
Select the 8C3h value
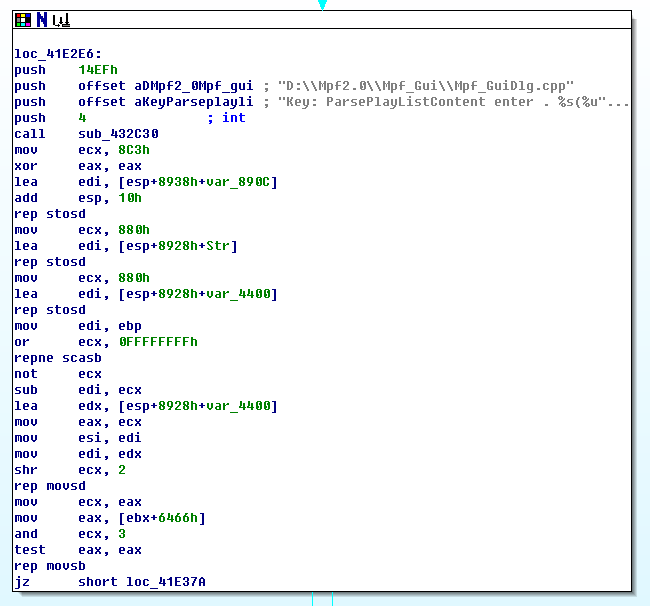click(134, 150)
